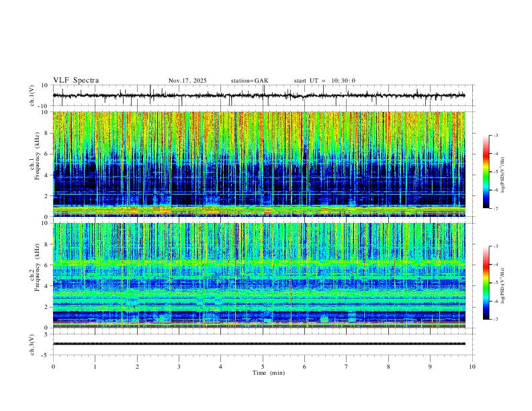
Task: Click the ch.2 'Frequency (kHz)' axis label
Action: point(37,267)
